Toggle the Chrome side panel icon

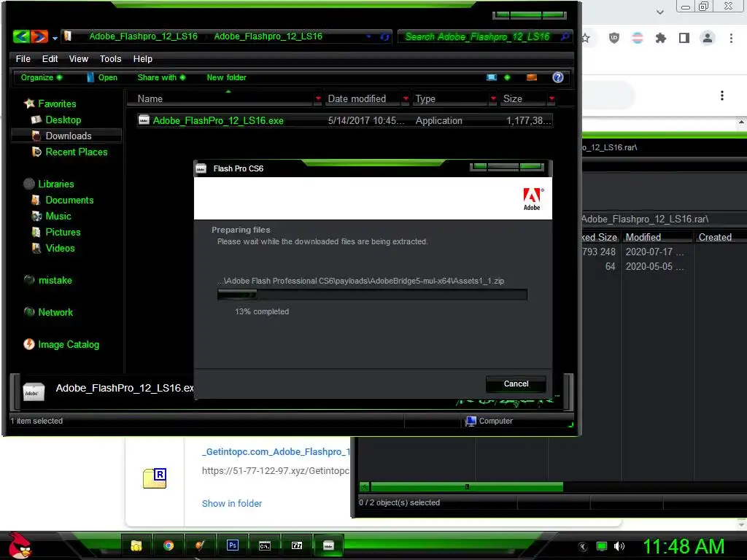684,38
